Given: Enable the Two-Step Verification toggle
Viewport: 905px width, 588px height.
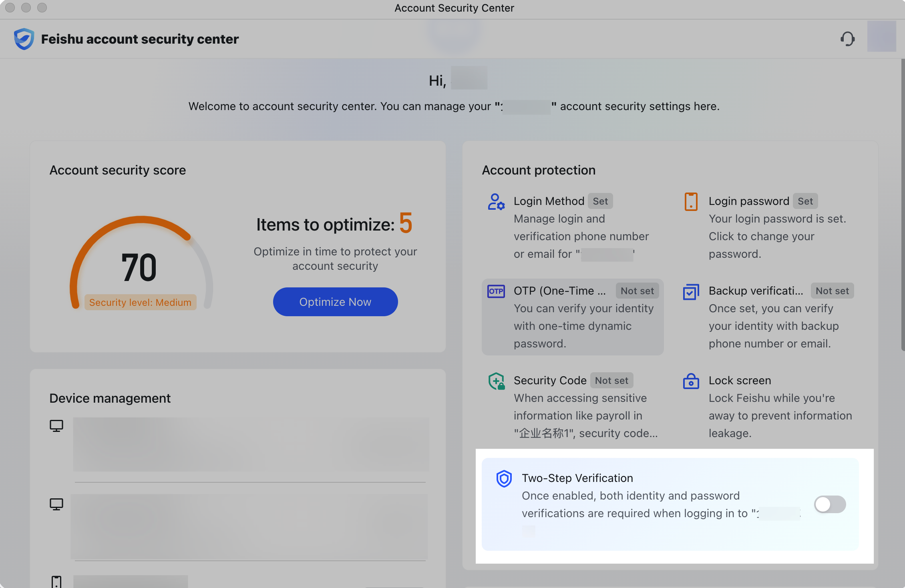Looking at the screenshot, I should pos(830,504).
